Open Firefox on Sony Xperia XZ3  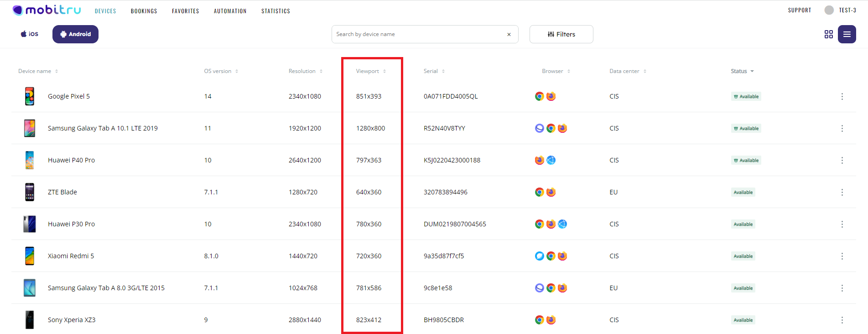tap(551, 320)
